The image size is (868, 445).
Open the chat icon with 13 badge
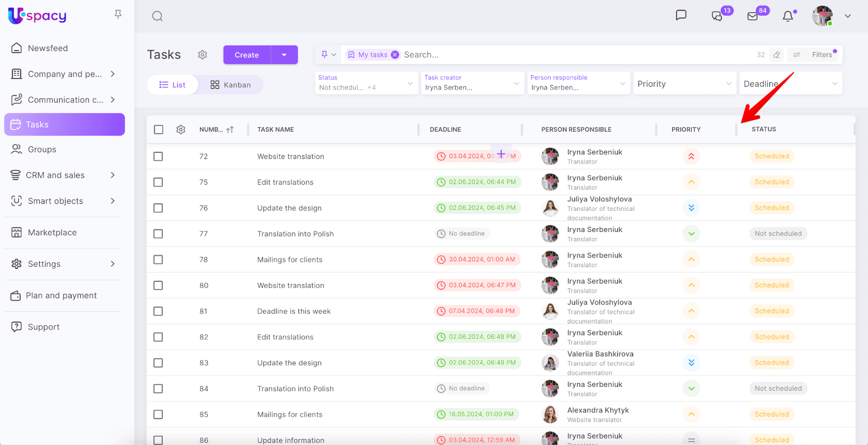coord(717,16)
